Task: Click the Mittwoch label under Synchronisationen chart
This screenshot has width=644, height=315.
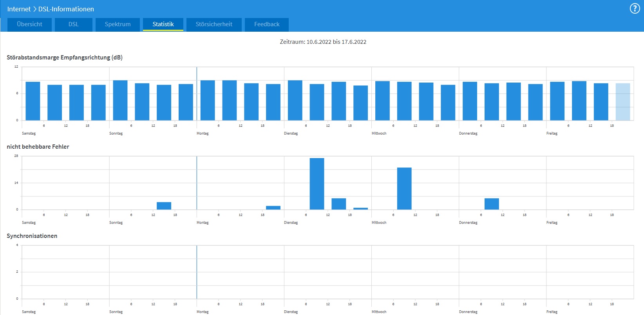Action: pos(379,312)
